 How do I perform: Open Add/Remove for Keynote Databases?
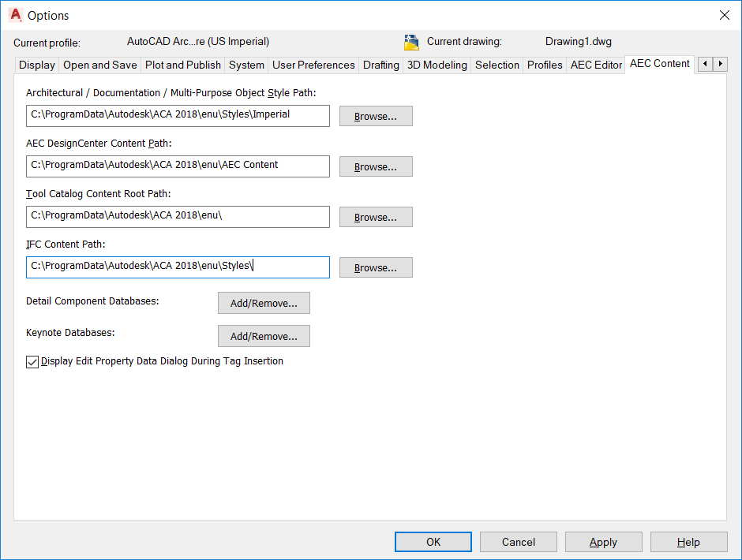click(264, 335)
